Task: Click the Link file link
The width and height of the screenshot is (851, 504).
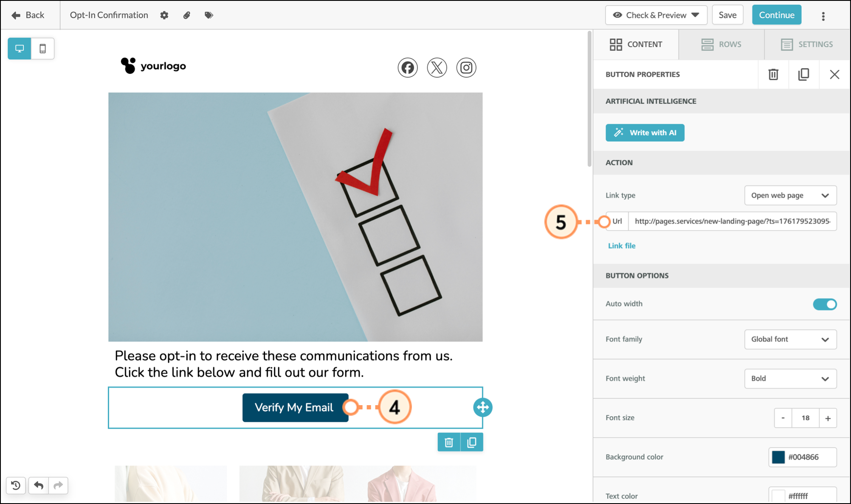Action: pos(622,246)
